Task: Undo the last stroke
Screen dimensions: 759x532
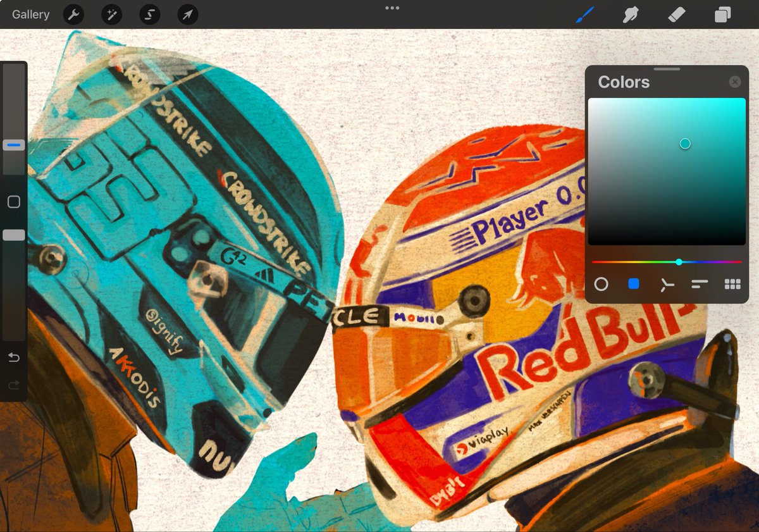Action: (13, 358)
